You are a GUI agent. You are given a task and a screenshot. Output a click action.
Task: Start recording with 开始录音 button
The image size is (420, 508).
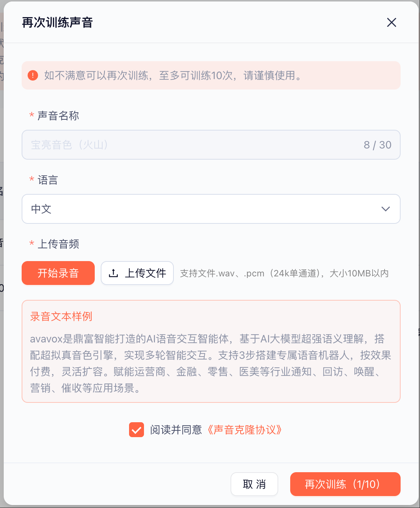(58, 273)
